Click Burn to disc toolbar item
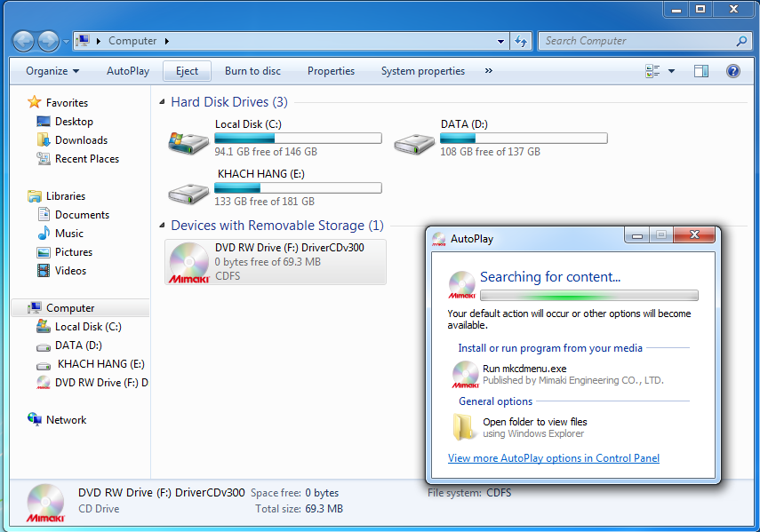This screenshot has height=532, width=760. coord(252,71)
